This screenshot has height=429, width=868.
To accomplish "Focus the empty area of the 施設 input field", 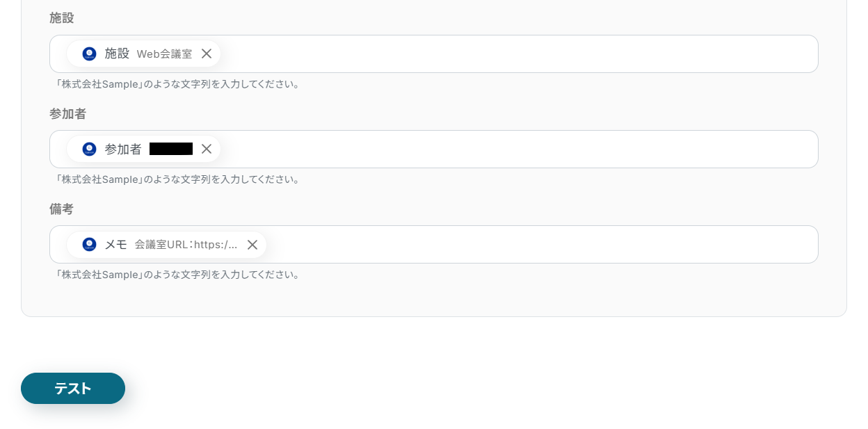I will click(515, 54).
